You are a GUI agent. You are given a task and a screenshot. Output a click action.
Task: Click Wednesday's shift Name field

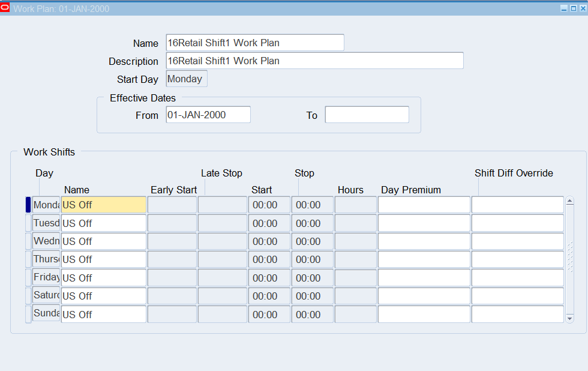tap(103, 241)
